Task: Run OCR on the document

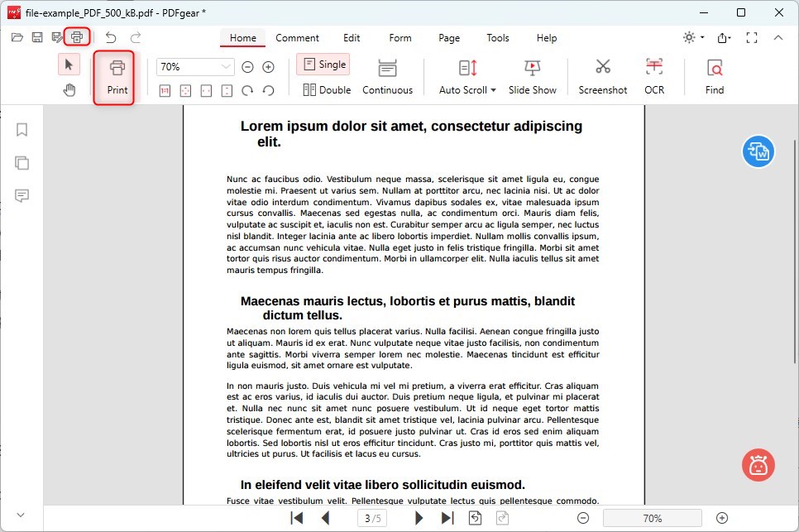Action: coord(654,75)
